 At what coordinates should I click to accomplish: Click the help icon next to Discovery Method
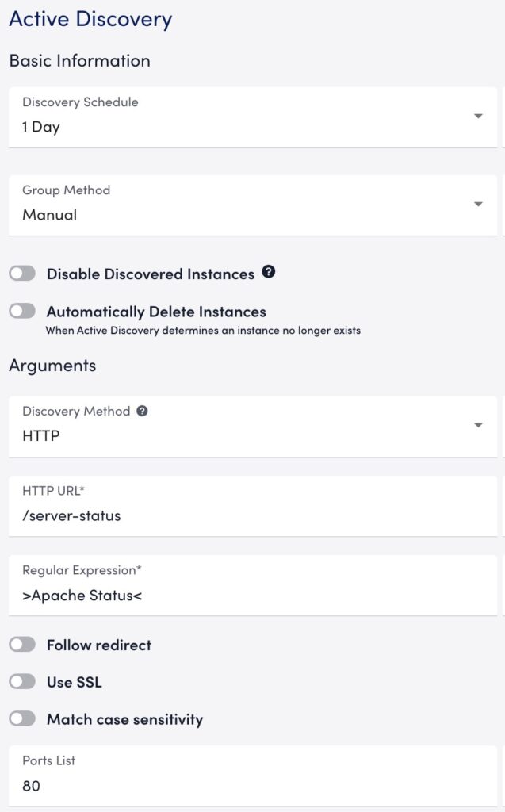tap(141, 411)
